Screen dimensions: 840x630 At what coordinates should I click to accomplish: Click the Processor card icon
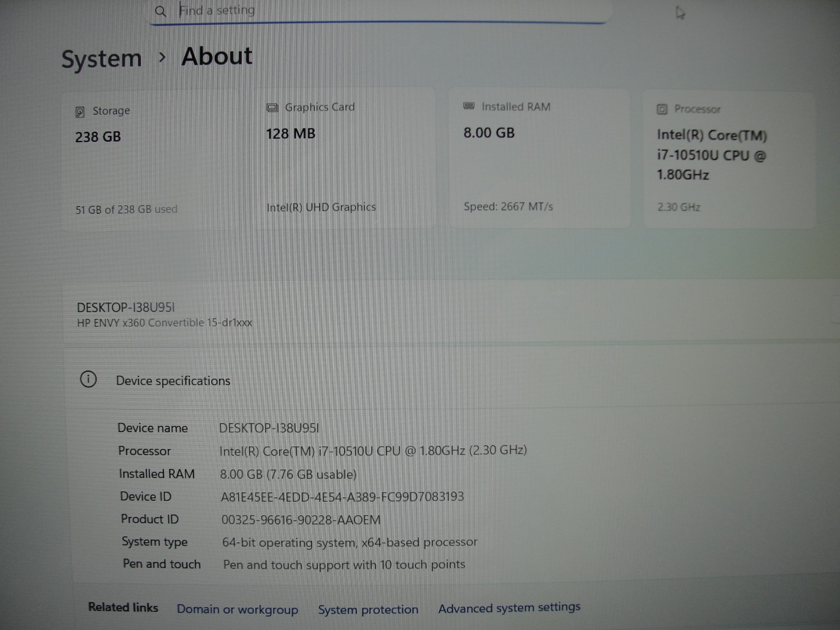(x=662, y=109)
